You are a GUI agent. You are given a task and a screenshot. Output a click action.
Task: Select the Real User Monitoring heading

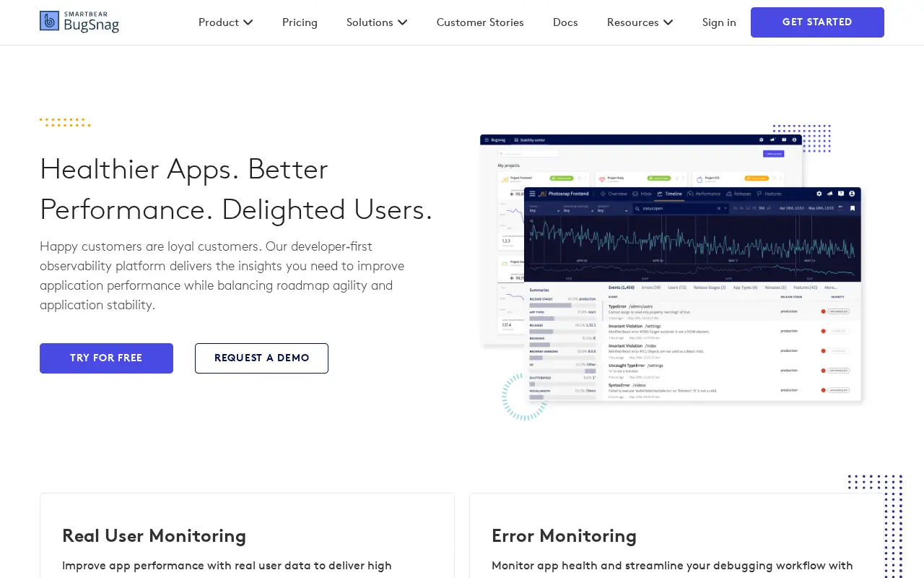pos(154,536)
